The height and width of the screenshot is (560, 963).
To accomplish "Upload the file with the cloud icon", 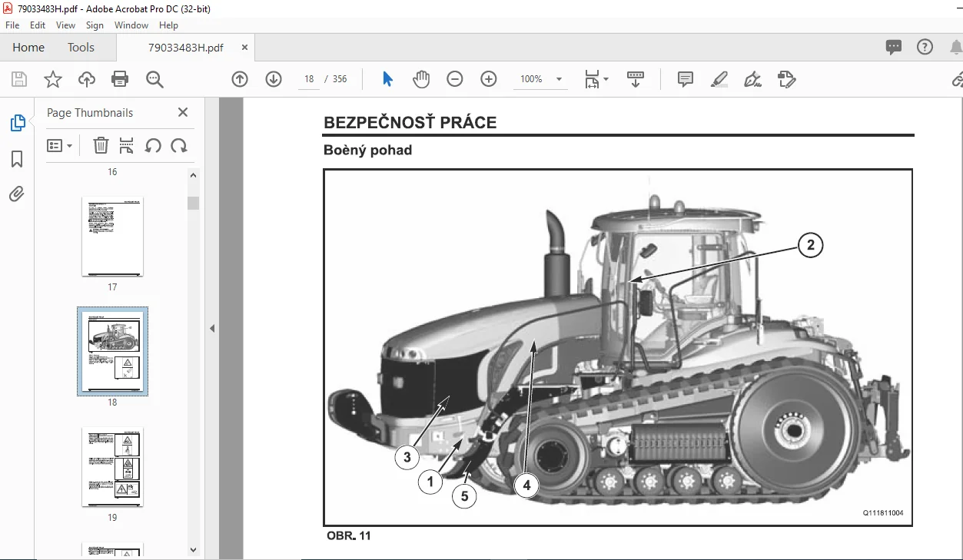I will [87, 79].
